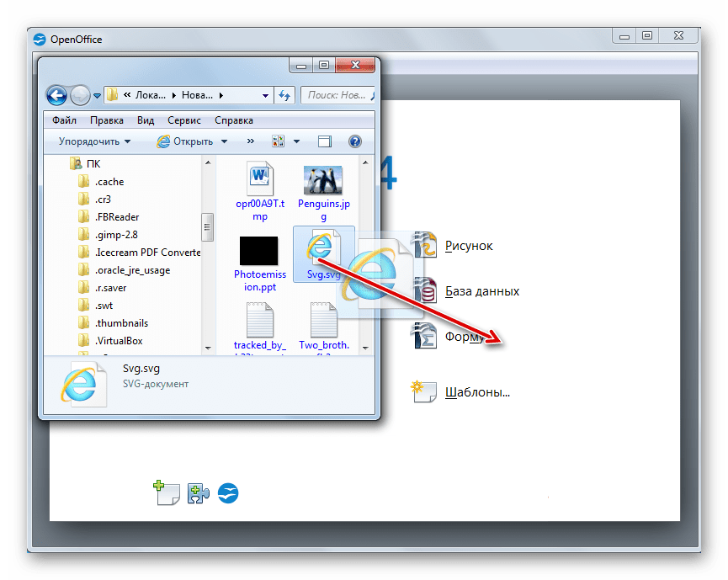This screenshot has height=580, width=728.
Task: Click the OpenOffice seagull info icon at bottom
Action: (x=228, y=493)
